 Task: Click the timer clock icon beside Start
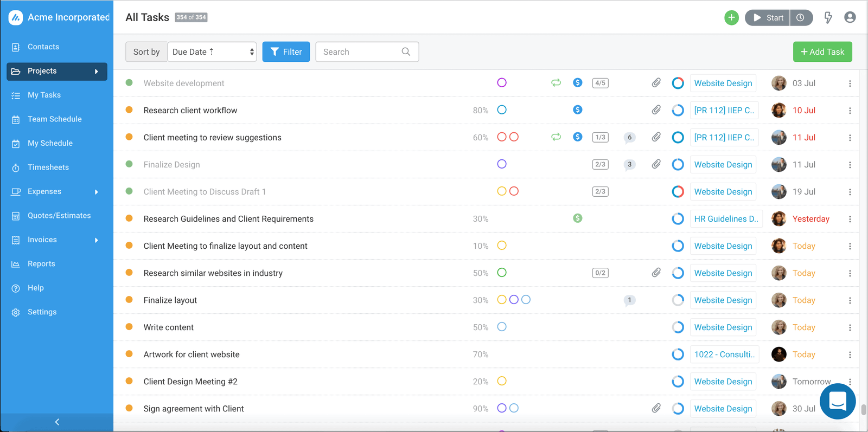coord(801,18)
